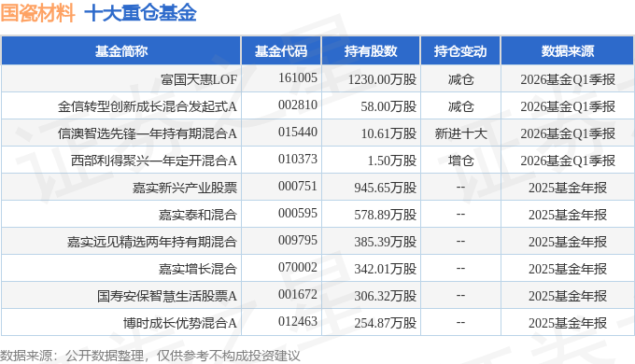Click fund name 富国天惠LOF
This screenshot has width=635, height=364.
(x=199, y=79)
